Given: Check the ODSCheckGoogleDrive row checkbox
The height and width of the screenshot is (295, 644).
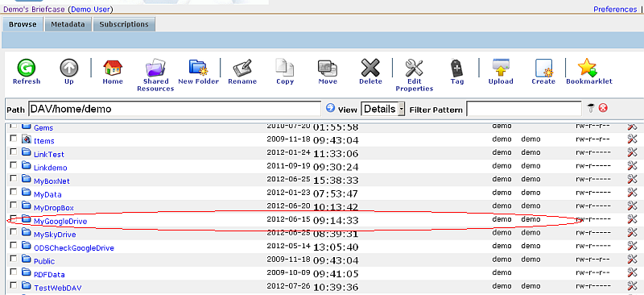Looking at the screenshot, I should 14,245.
